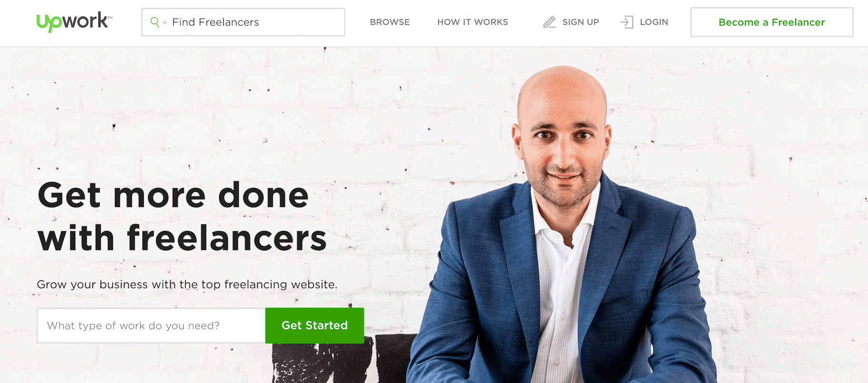The height and width of the screenshot is (383, 868).
Task: Click the man's photo in the hero banner
Action: point(562,224)
